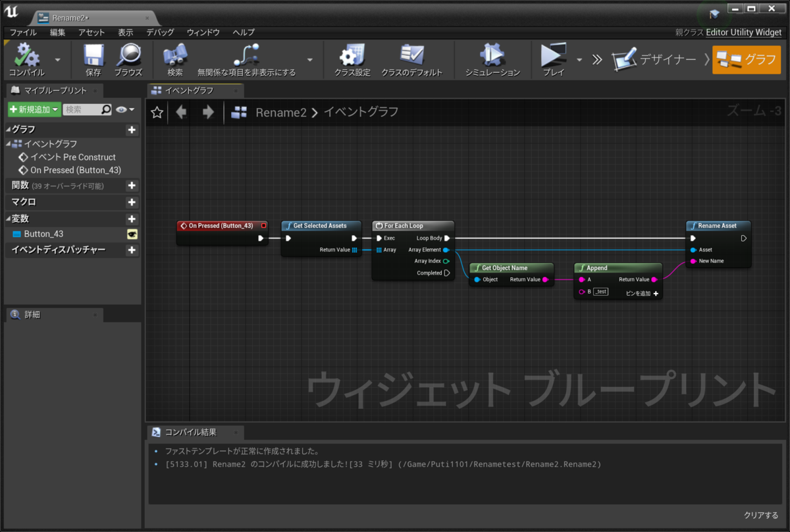
Task: Open the ウィンドウ menu
Action: [x=203, y=32]
